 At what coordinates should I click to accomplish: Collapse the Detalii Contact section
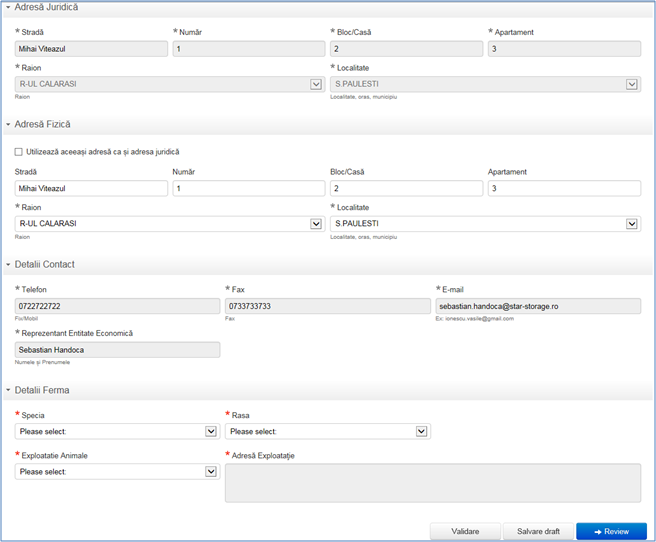point(9,265)
